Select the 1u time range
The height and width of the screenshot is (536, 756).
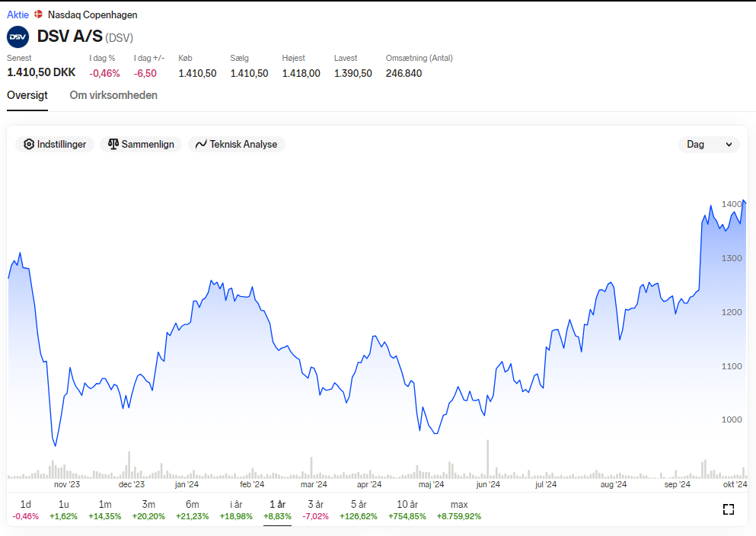(64, 510)
